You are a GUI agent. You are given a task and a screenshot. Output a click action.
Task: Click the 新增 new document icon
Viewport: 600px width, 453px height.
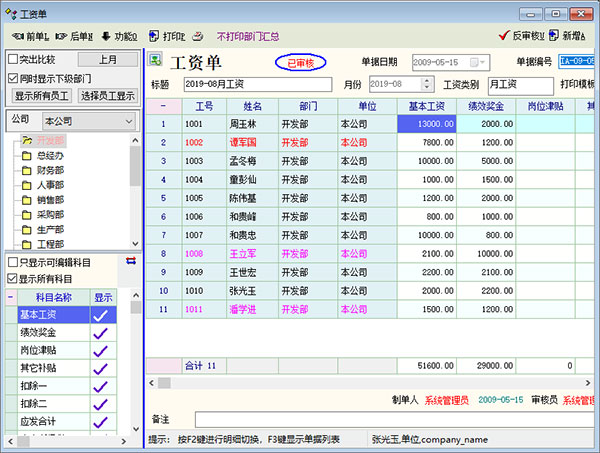tap(553, 35)
